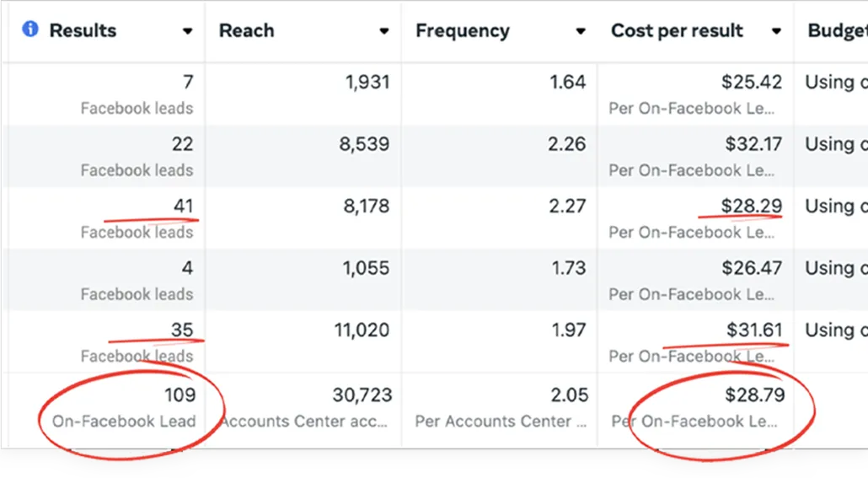
Task: Click the 11,020 reach value
Action: click(362, 330)
